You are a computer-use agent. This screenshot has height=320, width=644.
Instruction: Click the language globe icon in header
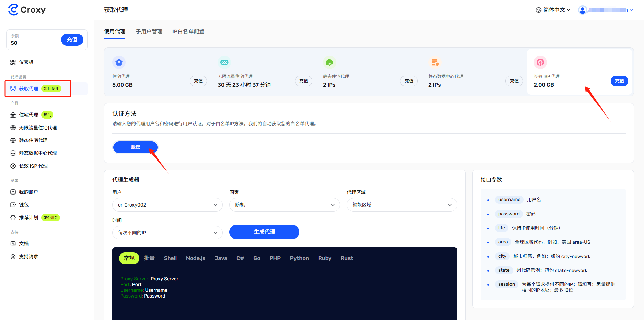[x=539, y=10]
